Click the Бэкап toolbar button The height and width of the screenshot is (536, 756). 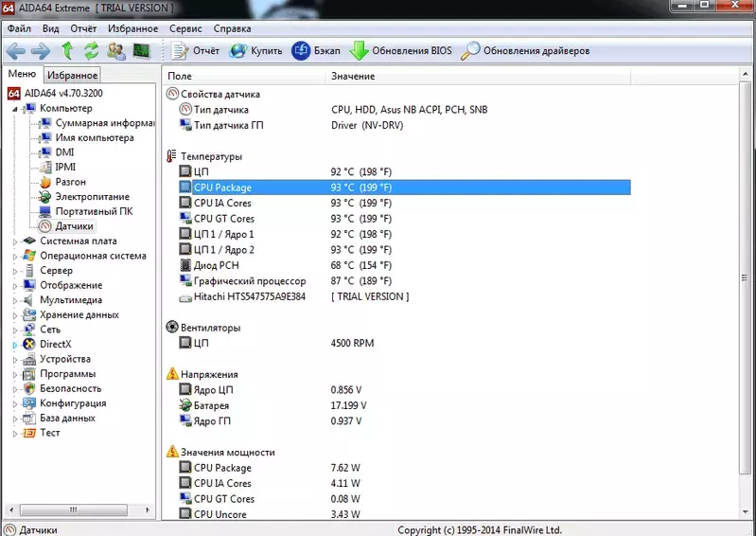(x=316, y=50)
